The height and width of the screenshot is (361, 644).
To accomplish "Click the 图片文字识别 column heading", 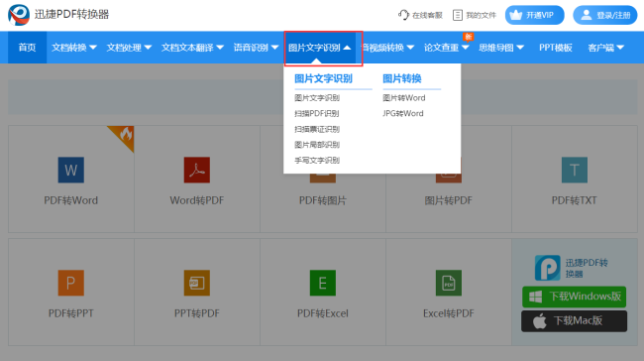I will click(323, 78).
